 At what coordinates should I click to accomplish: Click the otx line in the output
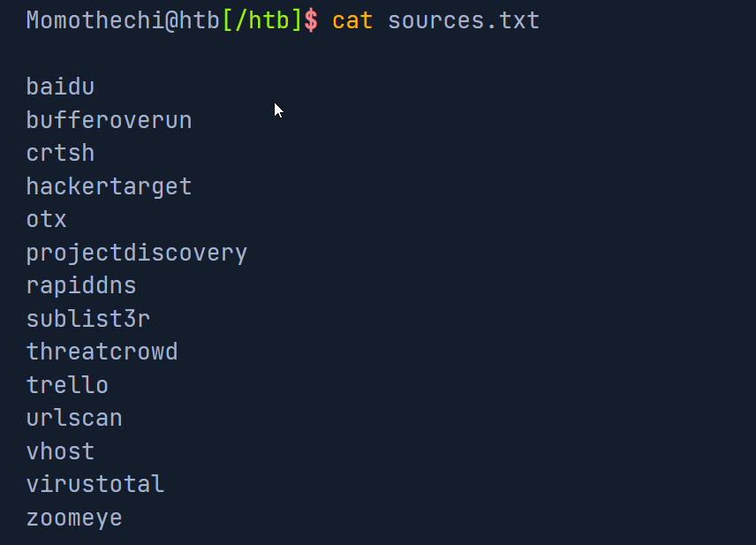click(x=47, y=219)
